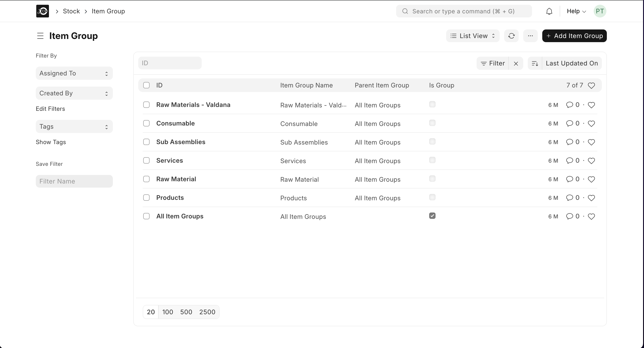The image size is (644, 348).
Task: Check the select-all checkbox in the header row
Action: click(x=146, y=85)
